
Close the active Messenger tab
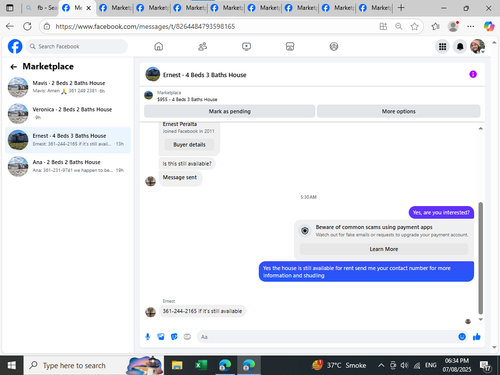(x=89, y=8)
